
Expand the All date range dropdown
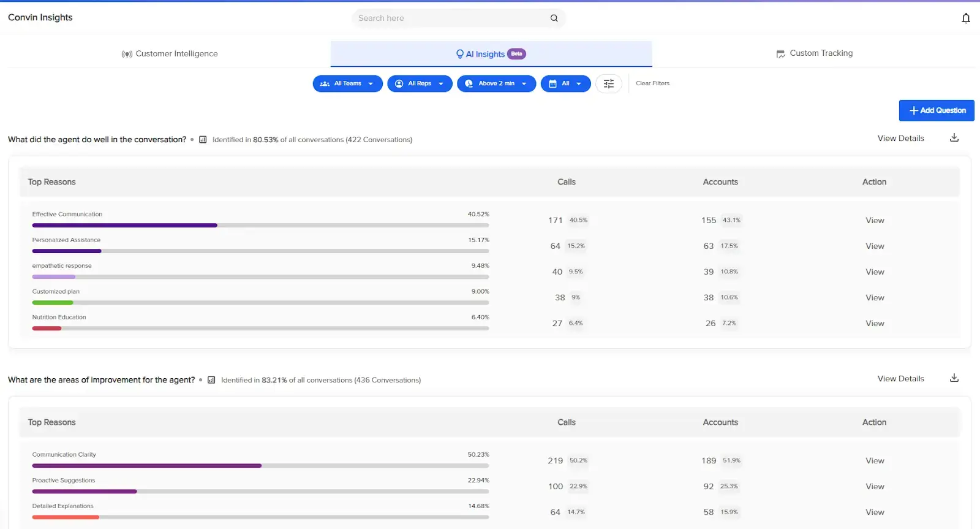[566, 83]
